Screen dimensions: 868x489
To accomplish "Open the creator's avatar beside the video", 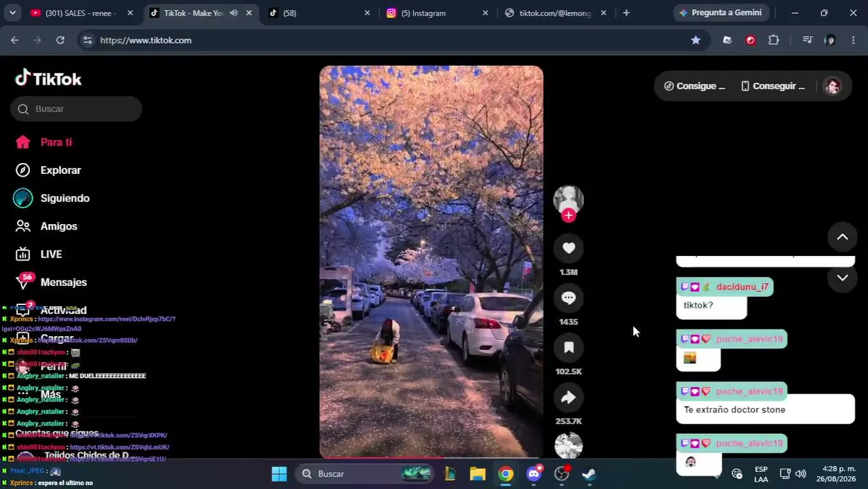I will pos(568,199).
